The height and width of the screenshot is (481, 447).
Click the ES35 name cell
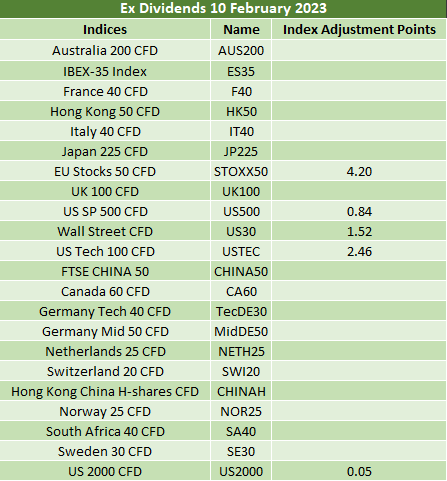point(241,71)
